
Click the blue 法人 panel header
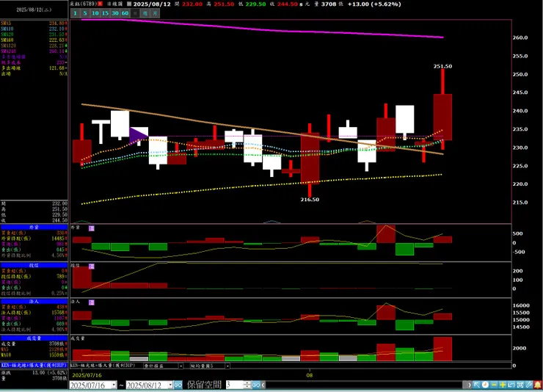coord(34,302)
